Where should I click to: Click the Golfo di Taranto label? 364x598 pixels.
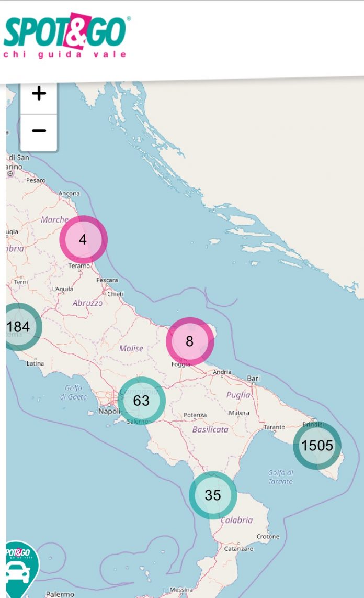tap(281, 477)
